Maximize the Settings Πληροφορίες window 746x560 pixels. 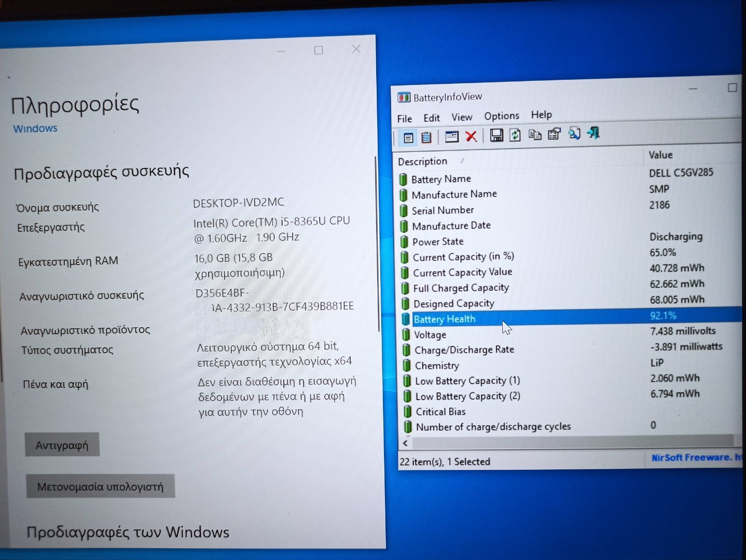[x=319, y=50]
